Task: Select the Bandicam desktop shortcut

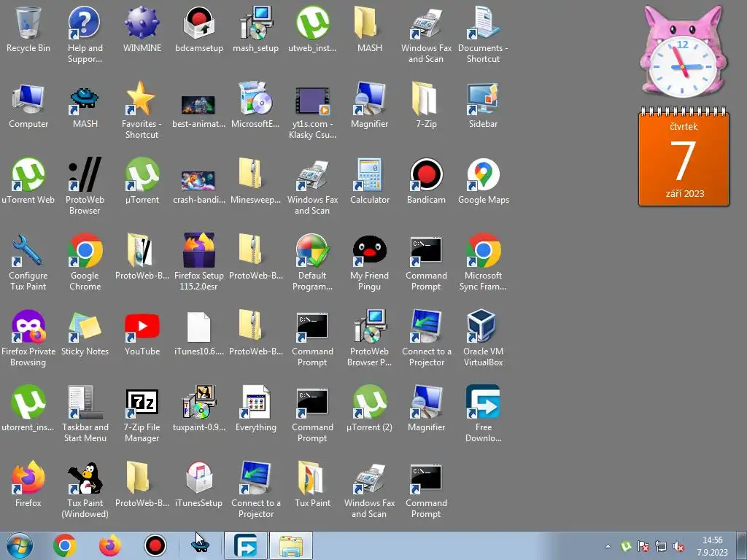Action: [426, 174]
